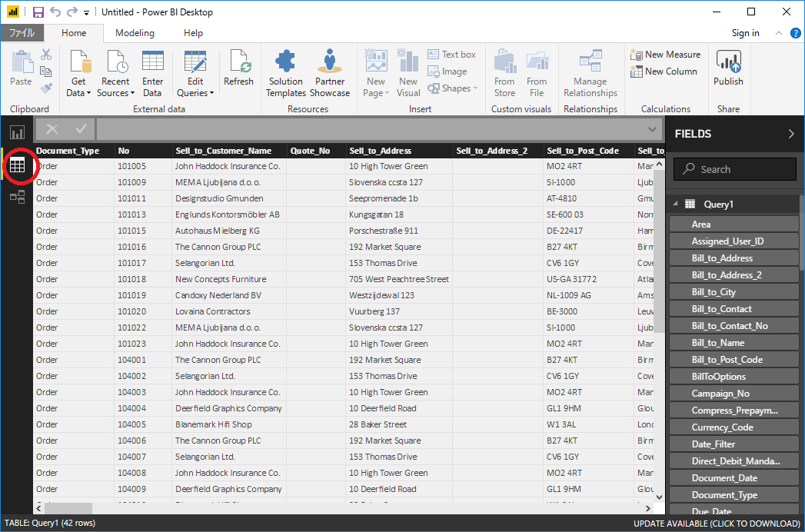This screenshot has height=532, width=805.
Task: Switch to the Help ribbon tab
Action: coord(194,33)
